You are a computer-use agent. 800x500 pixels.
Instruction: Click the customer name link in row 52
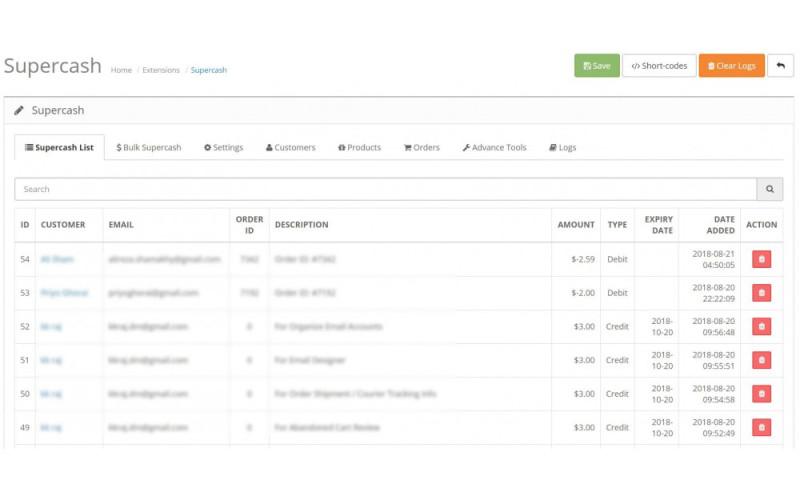[x=51, y=327]
